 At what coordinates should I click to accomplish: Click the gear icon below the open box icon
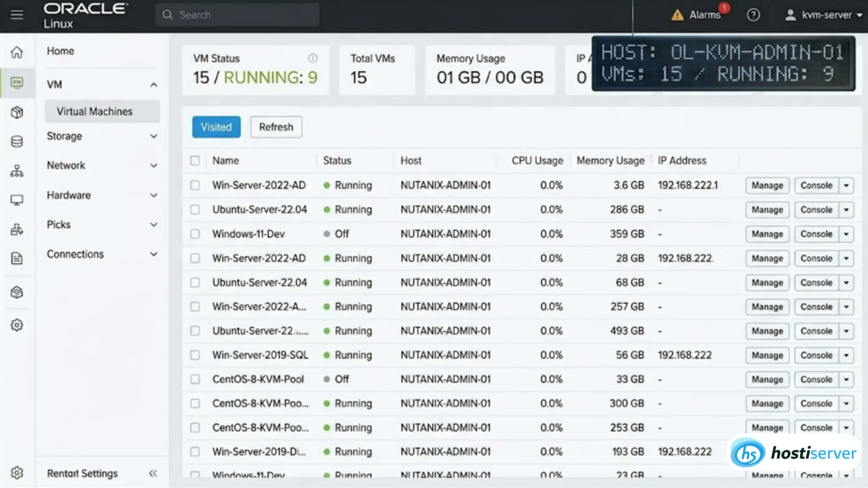point(17,325)
